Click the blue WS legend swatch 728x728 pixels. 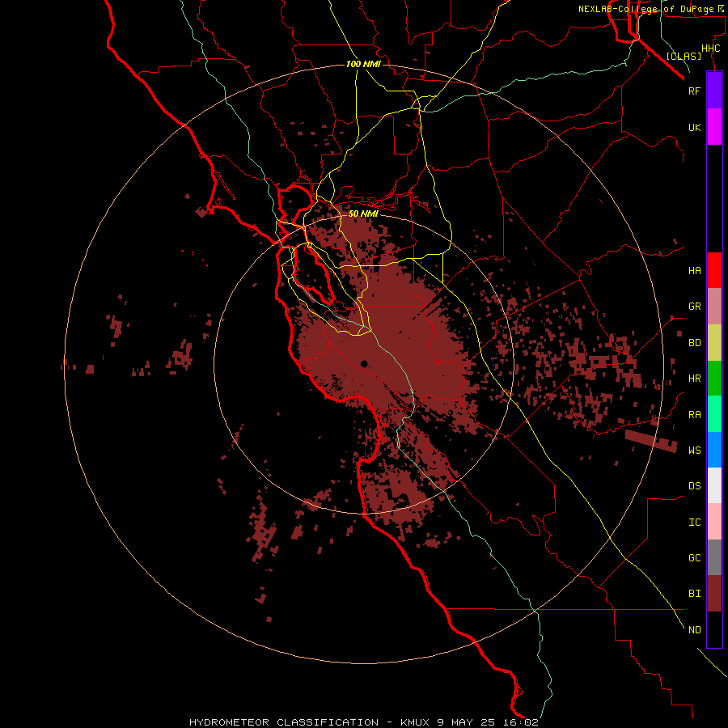714,450
